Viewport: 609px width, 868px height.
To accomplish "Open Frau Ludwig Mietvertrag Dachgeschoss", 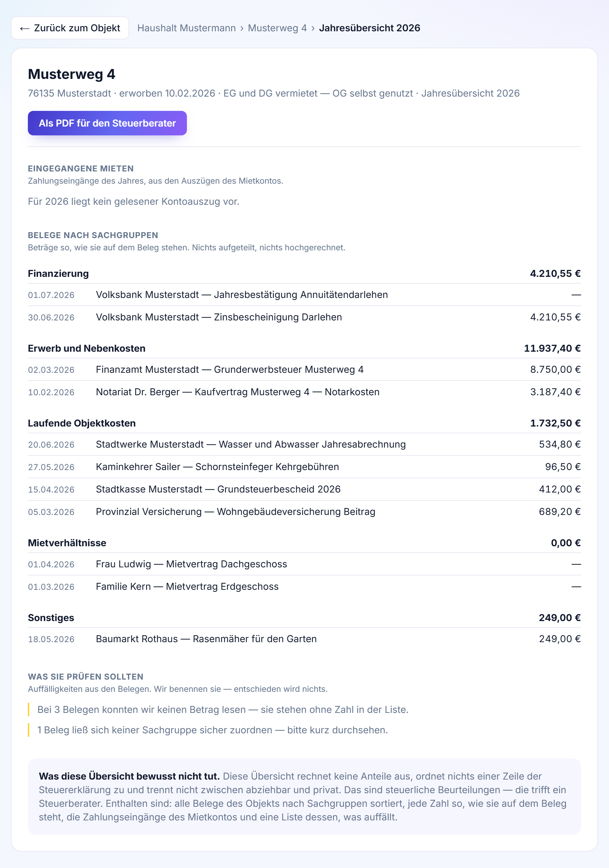I will click(304, 564).
